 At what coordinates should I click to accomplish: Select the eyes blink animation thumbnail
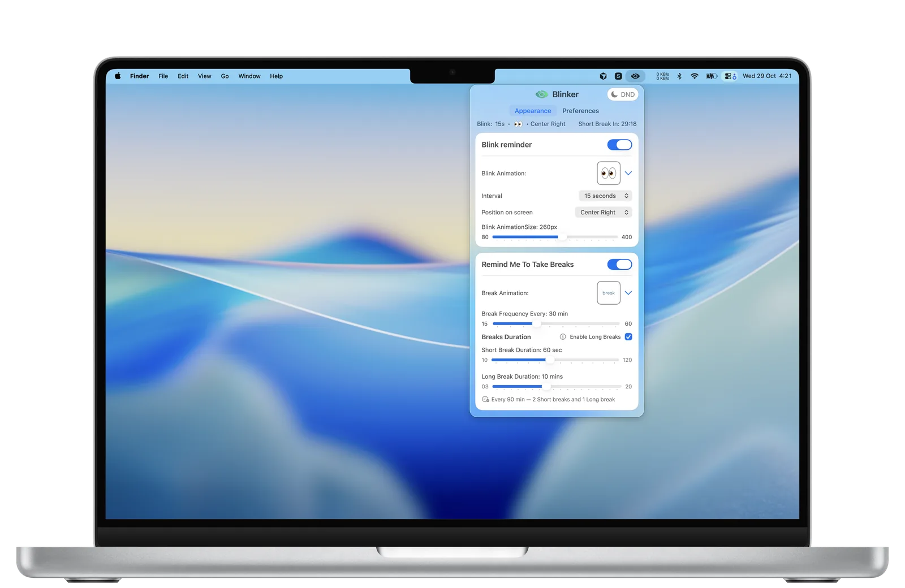click(609, 173)
